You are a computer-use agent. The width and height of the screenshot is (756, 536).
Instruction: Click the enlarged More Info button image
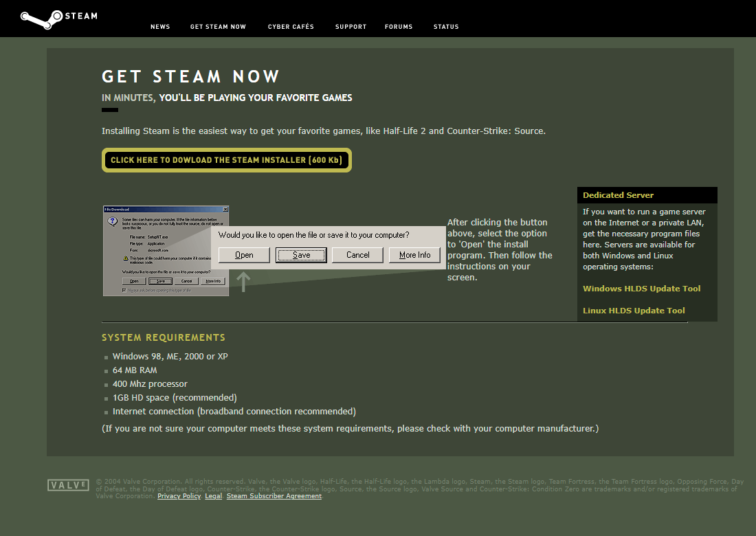point(414,255)
